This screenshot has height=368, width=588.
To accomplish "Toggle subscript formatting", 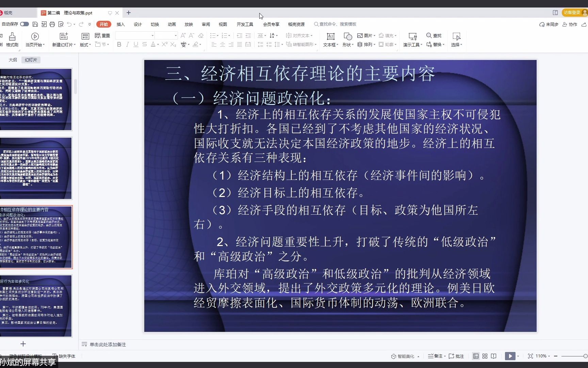I will (x=173, y=44).
